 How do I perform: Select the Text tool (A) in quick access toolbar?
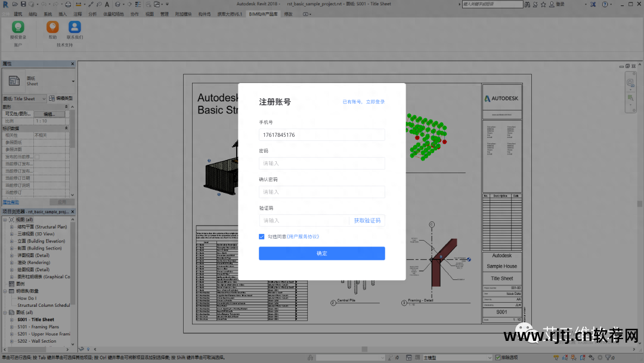coord(107,4)
